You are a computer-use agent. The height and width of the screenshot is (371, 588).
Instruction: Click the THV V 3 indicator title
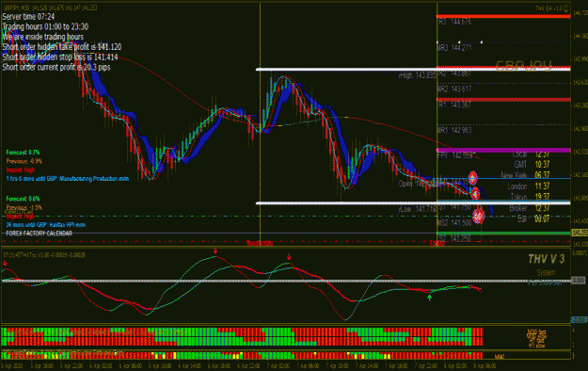(546, 259)
